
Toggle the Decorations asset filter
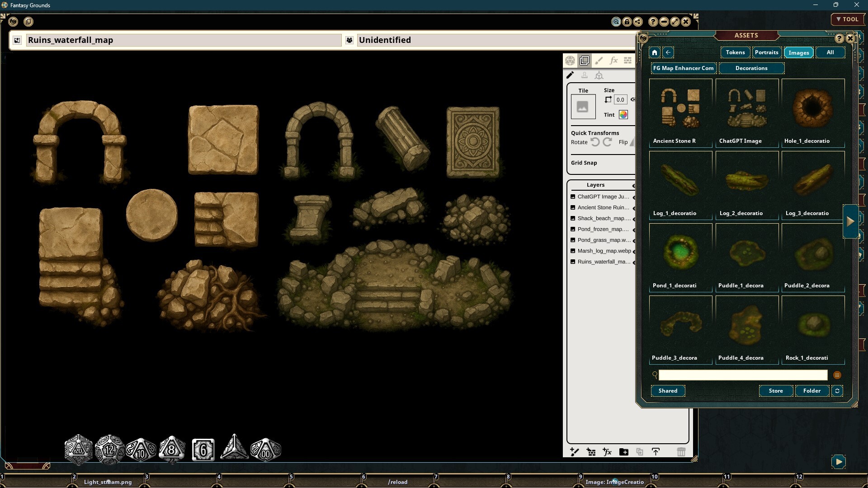751,68
